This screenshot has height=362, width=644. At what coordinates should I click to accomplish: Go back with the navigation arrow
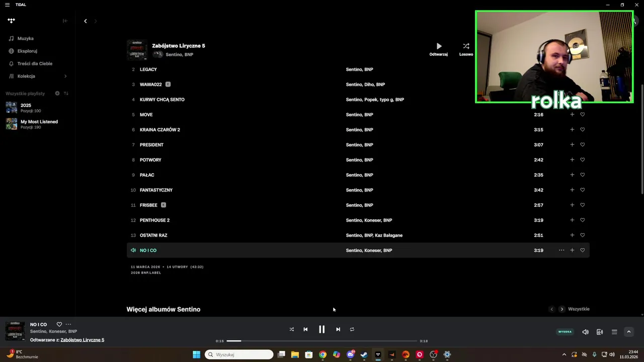click(x=85, y=21)
